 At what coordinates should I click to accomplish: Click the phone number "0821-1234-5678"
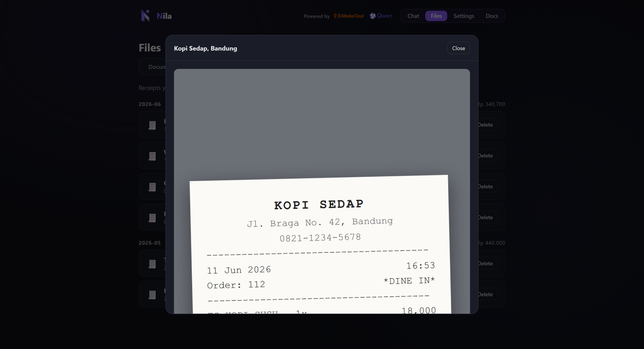pos(320,238)
